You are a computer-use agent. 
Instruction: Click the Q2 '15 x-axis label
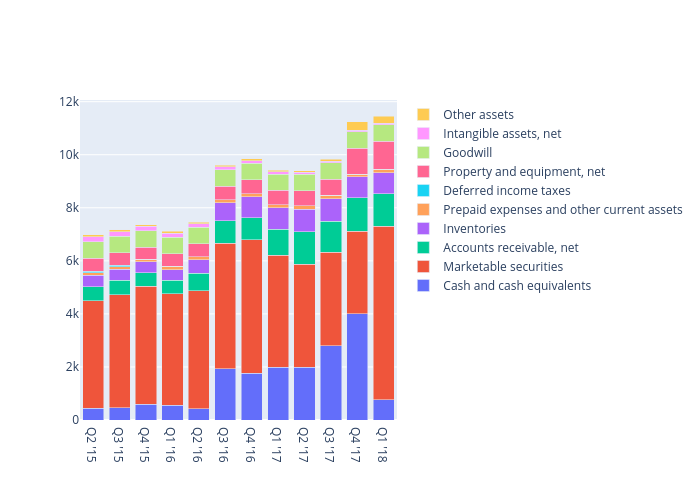[93, 444]
